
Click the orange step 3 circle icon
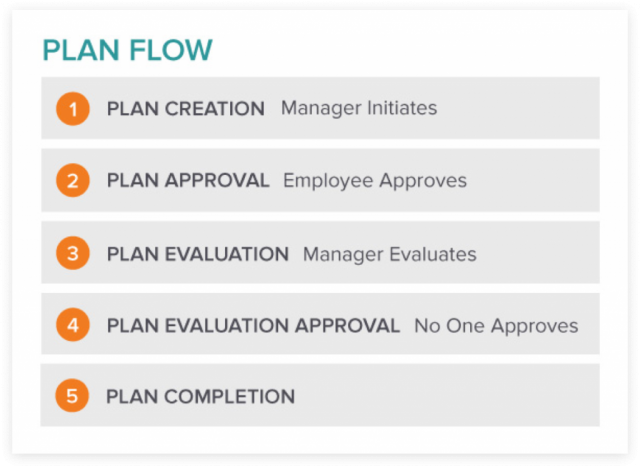click(x=73, y=253)
